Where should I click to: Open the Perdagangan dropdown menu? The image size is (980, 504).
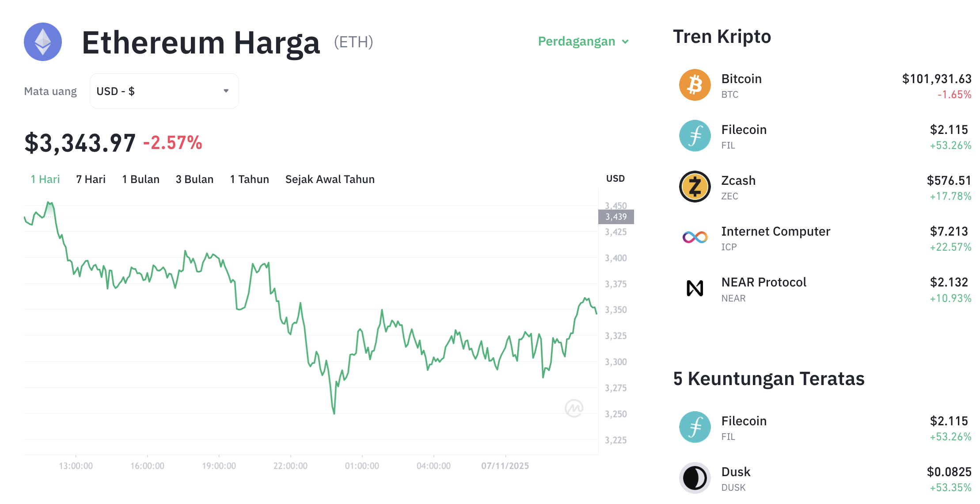[x=576, y=42]
